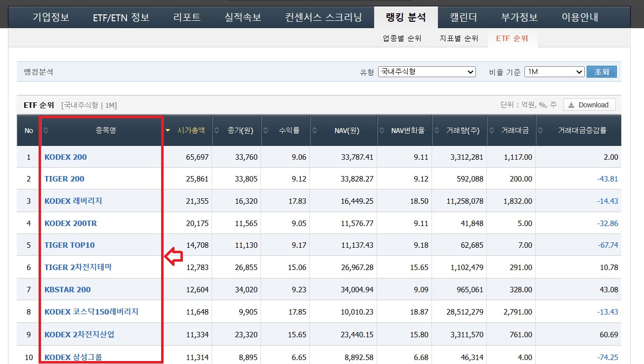Click change rate value 60.69
The height and width of the screenshot is (364, 644).
coord(609,335)
